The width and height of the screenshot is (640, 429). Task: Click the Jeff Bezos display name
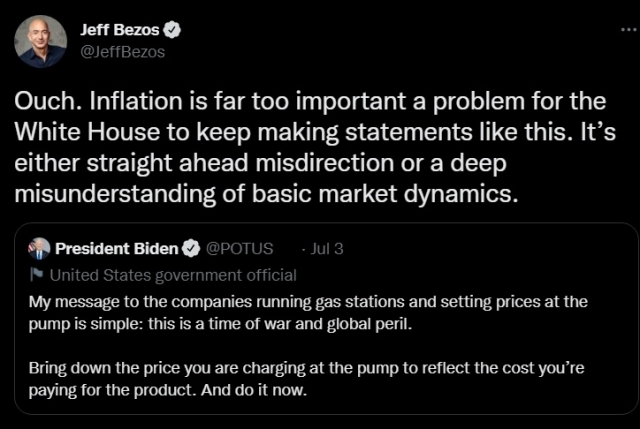120,30
